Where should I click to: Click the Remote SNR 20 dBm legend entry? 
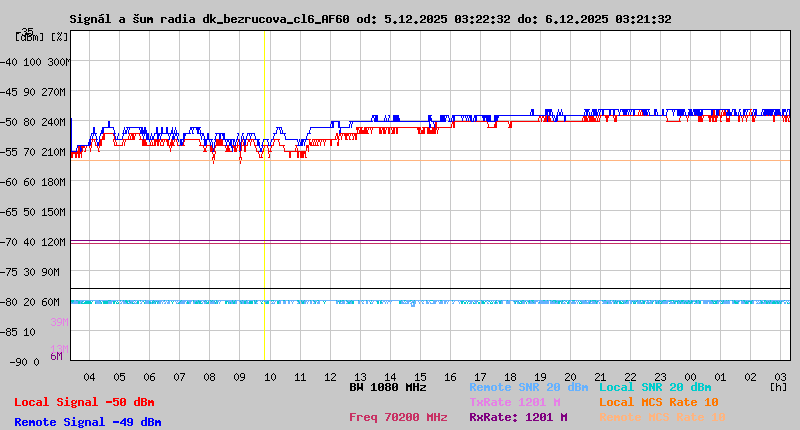(528, 387)
